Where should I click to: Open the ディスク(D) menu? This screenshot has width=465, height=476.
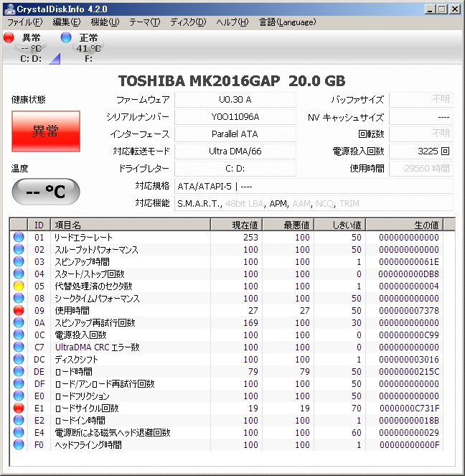tap(188, 22)
